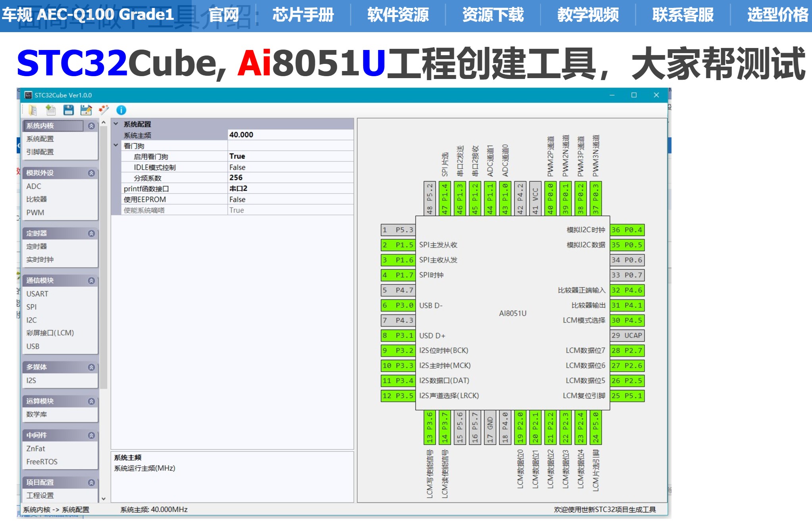Toggle IDLE模式控制 value False
Screen dimensions: 812x522
coord(291,167)
